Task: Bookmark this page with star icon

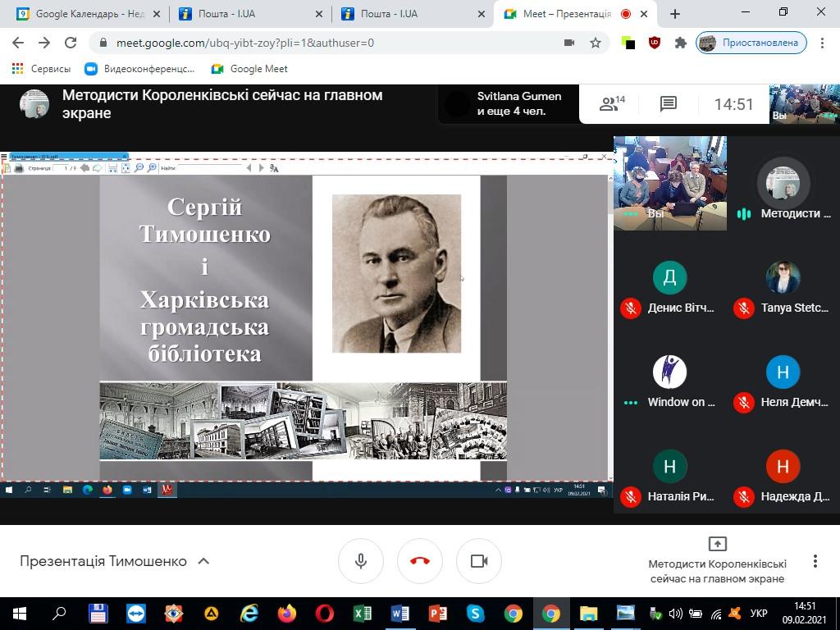Action: 596,43
